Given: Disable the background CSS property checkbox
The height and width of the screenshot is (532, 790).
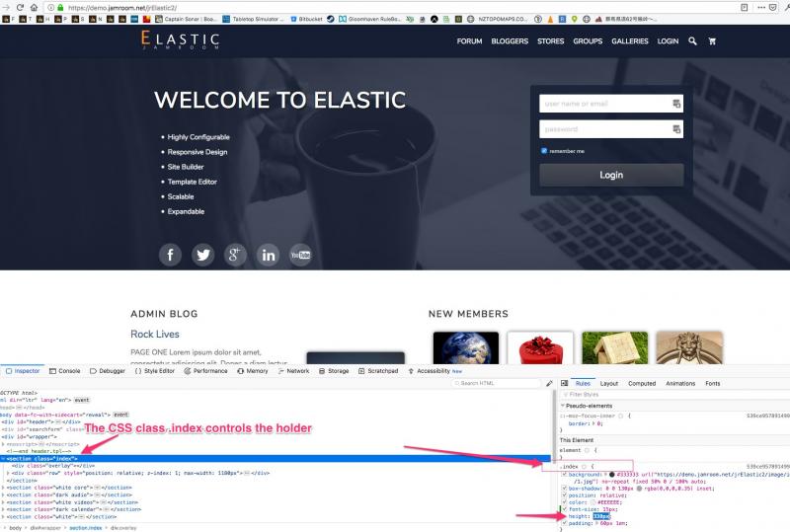Looking at the screenshot, I should point(564,474).
